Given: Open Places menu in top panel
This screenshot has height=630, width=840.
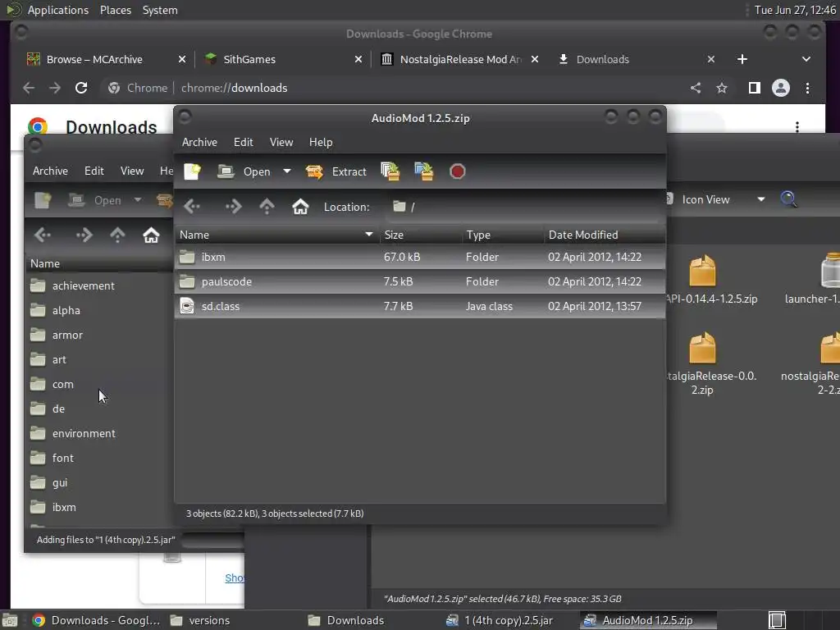Looking at the screenshot, I should 115,10.
